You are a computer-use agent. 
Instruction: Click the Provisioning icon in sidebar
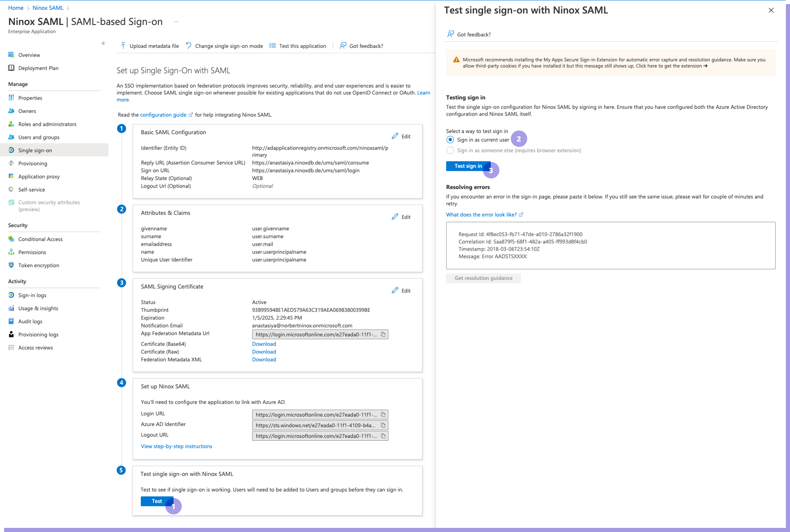click(x=11, y=163)
